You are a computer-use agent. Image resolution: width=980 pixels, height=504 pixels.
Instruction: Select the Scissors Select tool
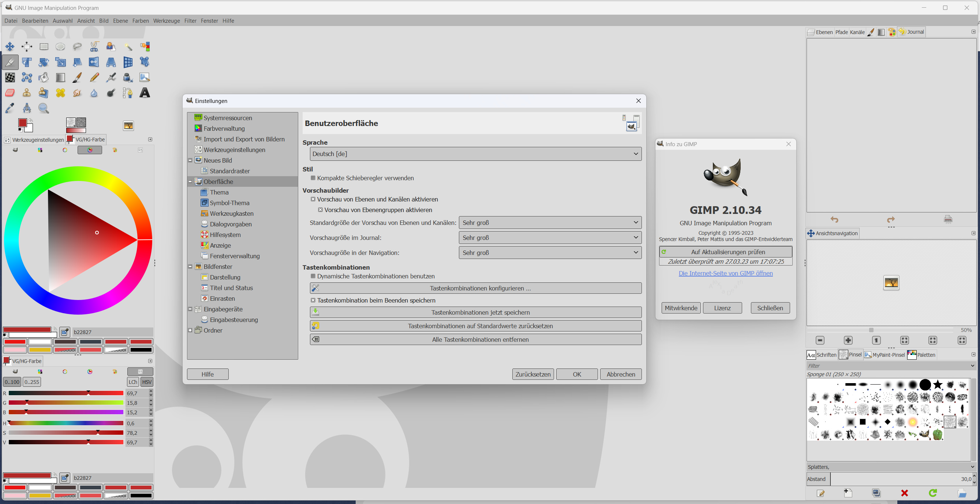tap(94, 47)
